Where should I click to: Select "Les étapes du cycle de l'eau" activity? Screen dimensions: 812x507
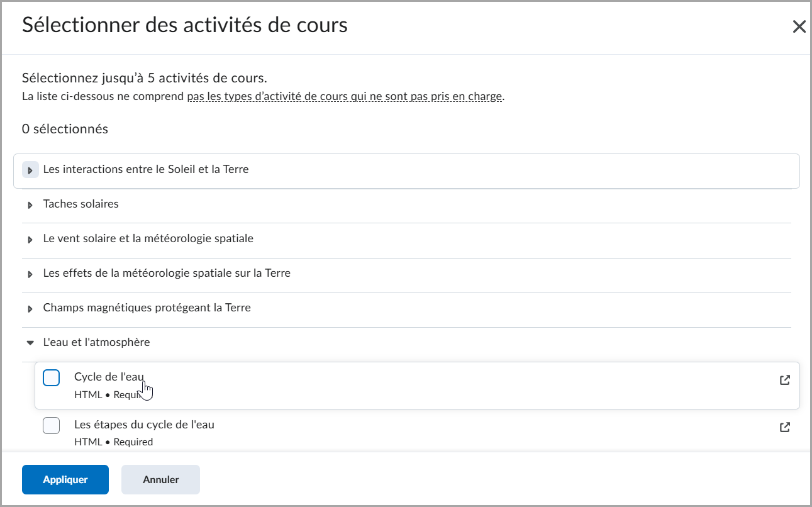(51, 425)
